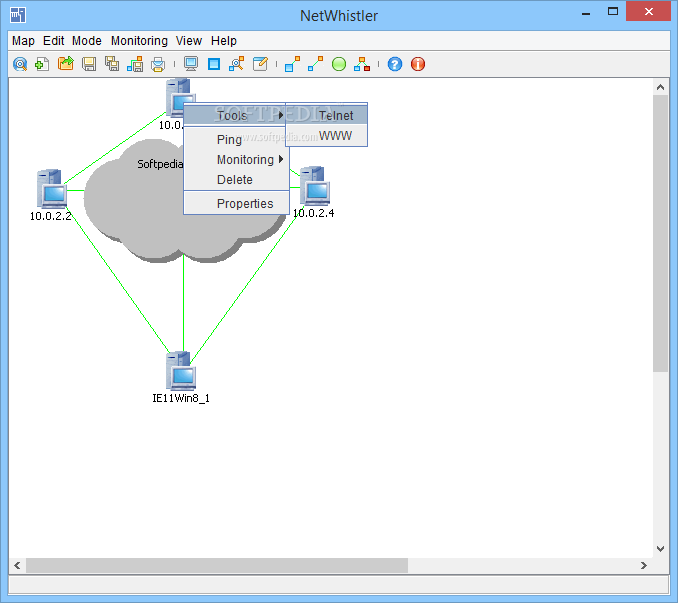678x603 pixels.
Task: Choose Ping from context menu
Action: tap(236, 140)
